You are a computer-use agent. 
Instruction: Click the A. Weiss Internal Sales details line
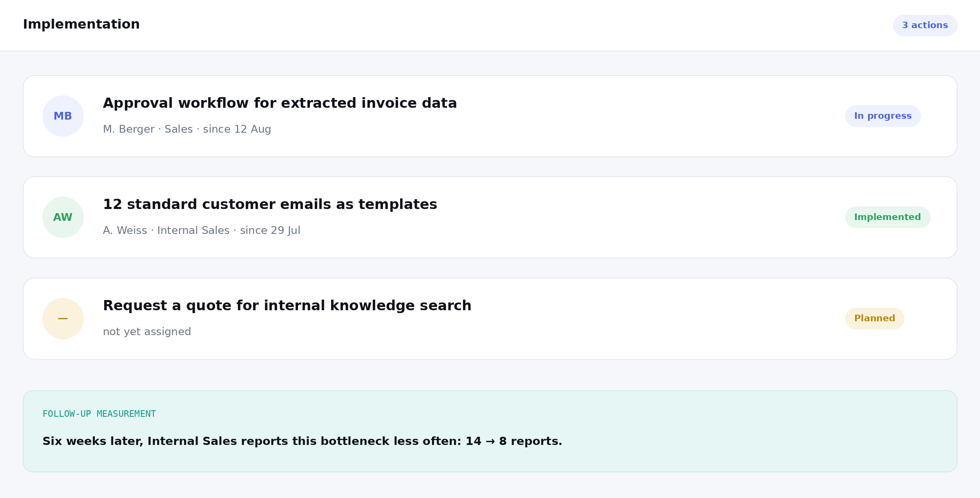(202, 231)
